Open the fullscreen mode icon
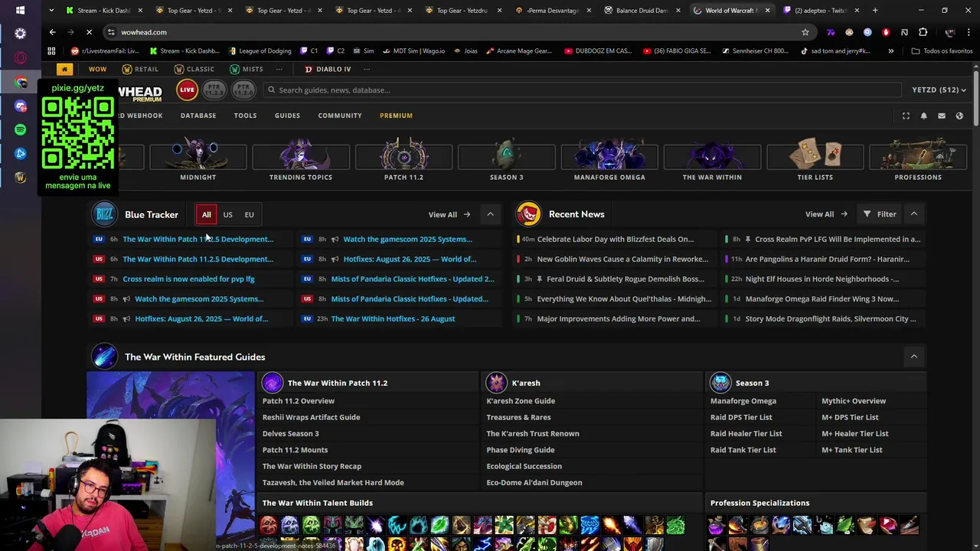Viewport: 980px width, 551px height. coord(906,116)
